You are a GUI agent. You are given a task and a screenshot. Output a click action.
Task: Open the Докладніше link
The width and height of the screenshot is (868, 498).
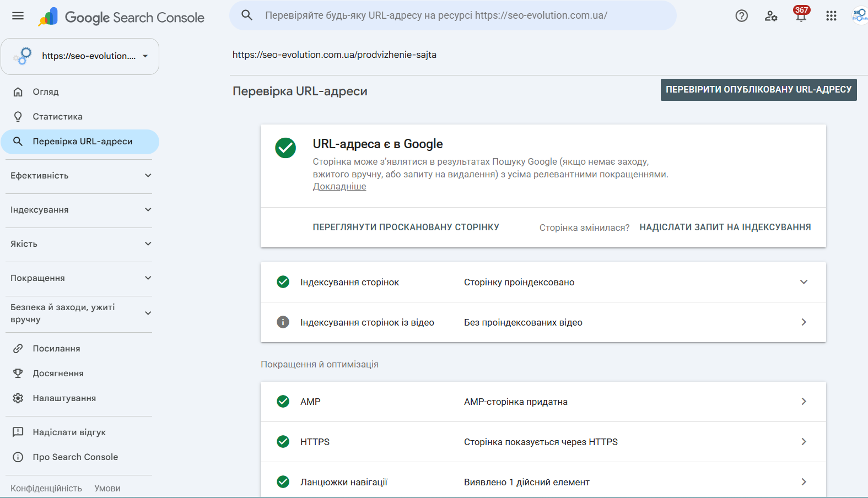339,187
